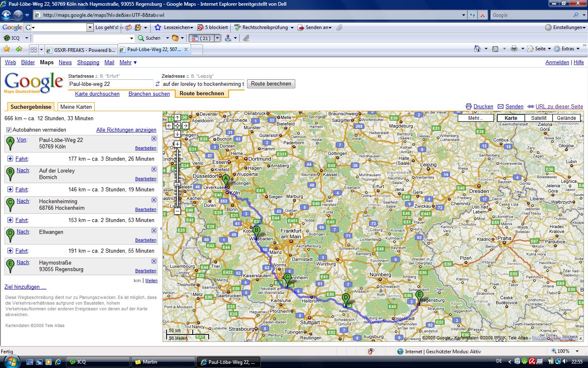Open Windows Start button

click(11, 361)
